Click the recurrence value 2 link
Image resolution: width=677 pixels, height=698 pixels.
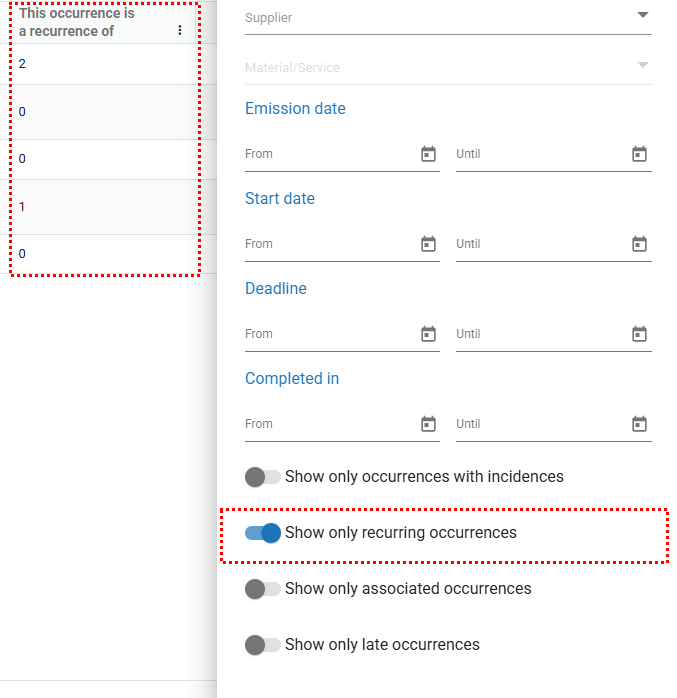tap(22, 64)
